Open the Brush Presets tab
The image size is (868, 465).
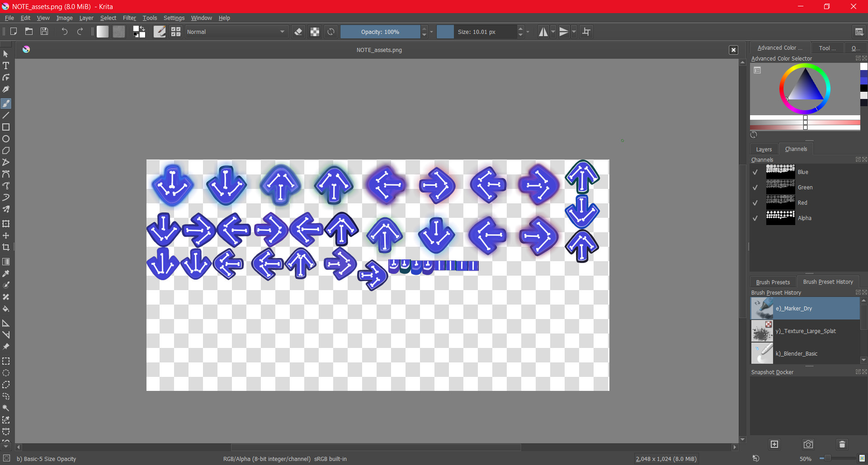tap(773, 282)
